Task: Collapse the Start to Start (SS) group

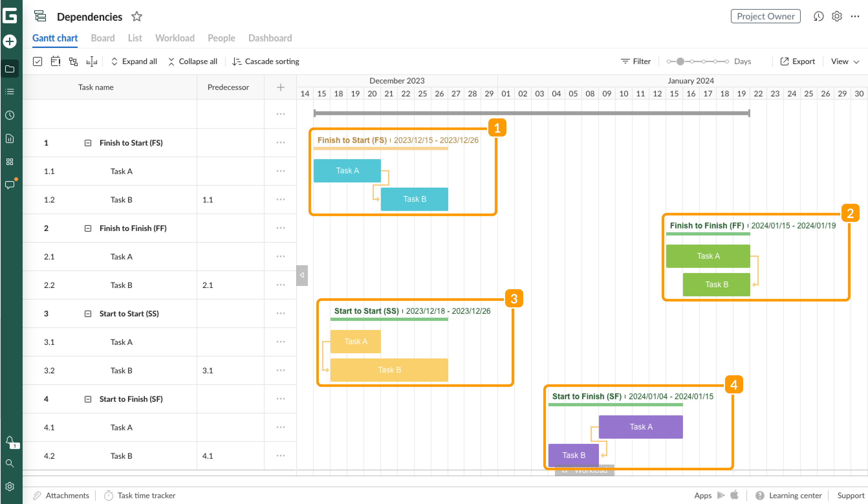Action: tap(88, 313)
